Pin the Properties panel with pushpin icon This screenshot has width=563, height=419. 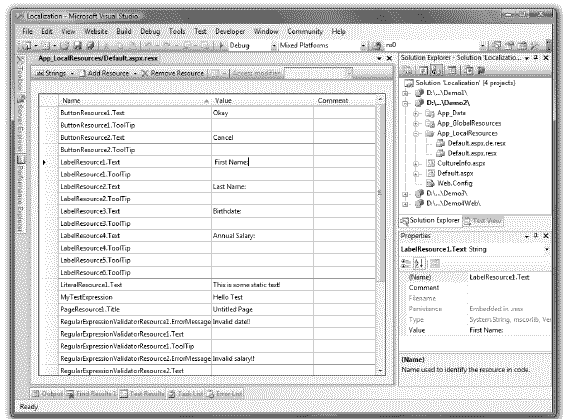536,236
